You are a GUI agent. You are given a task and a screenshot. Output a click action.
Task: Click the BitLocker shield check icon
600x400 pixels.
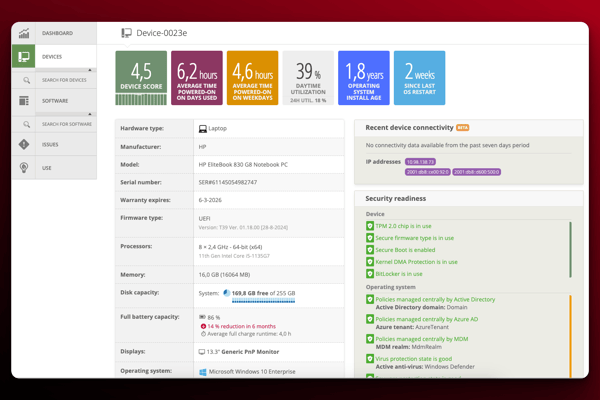[370, 274]
